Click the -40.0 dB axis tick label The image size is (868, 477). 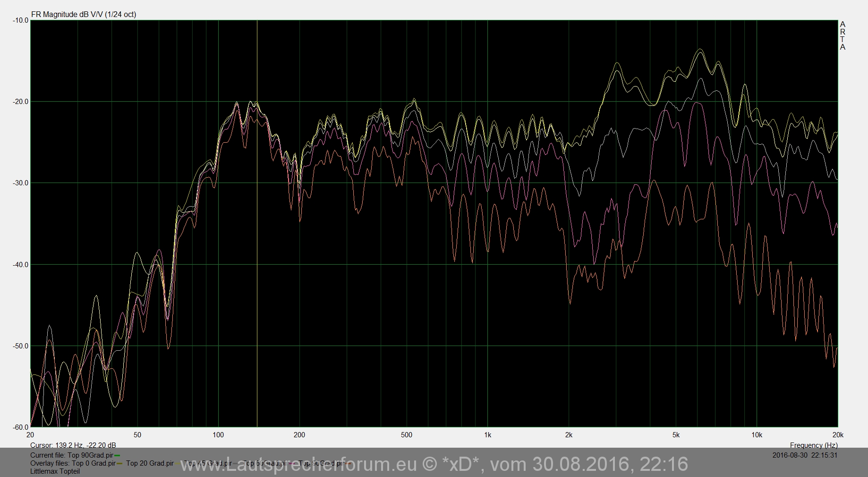coord(20,265)
